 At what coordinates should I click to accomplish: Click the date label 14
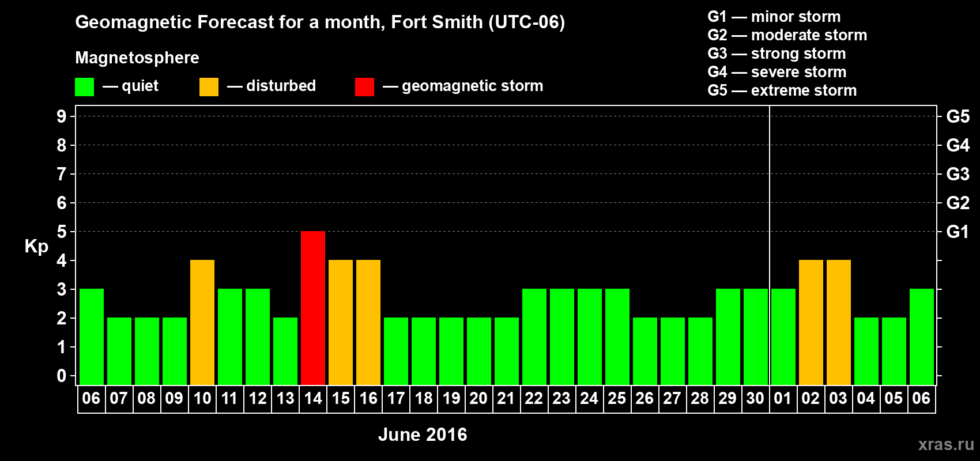pos(313,398)
